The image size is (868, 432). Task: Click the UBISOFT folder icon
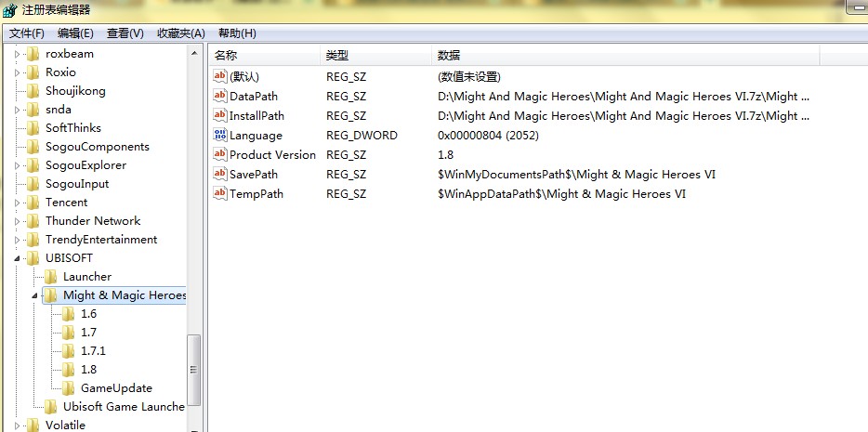pyautogui.click(x=33, y=257)
